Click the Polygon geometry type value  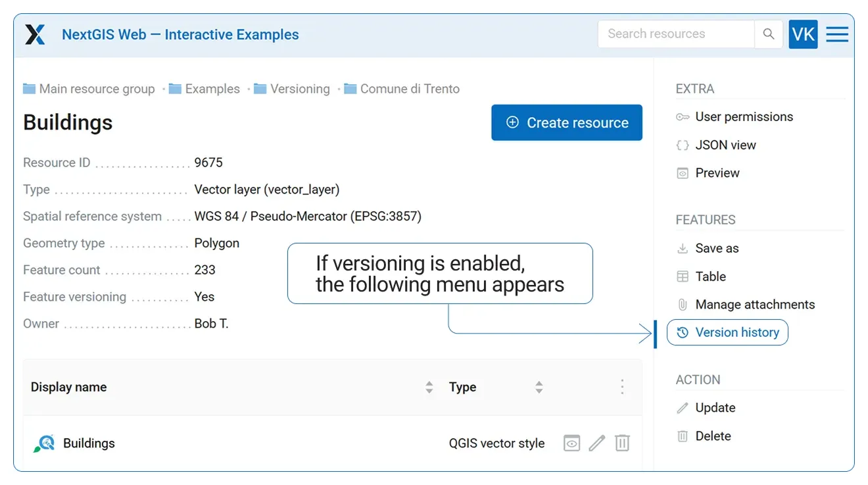[x=216, y=243]
